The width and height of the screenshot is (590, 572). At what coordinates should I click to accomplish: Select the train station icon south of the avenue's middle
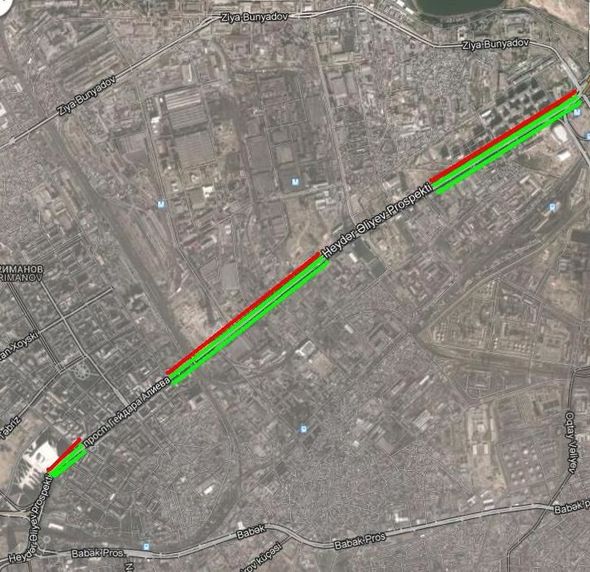[303, 429]
